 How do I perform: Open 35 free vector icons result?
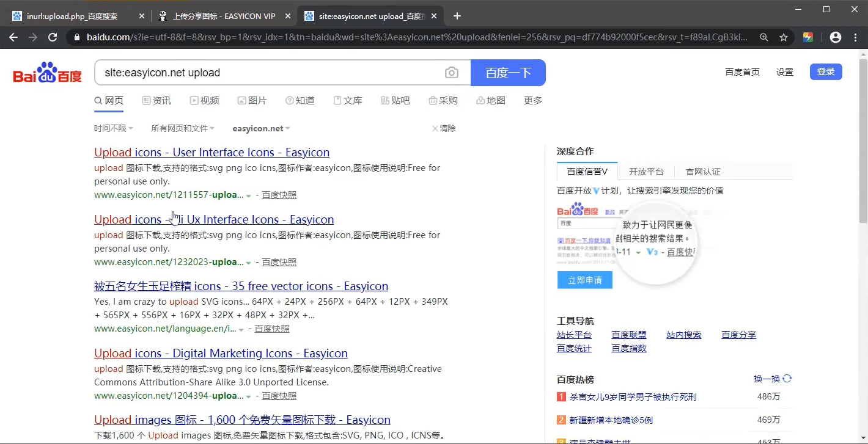point(241,286)
